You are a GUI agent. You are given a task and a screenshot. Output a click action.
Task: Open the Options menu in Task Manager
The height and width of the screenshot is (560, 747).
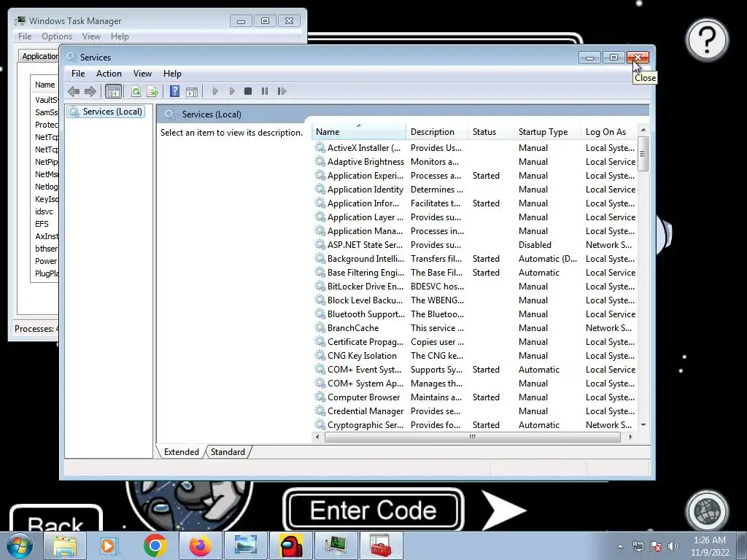click(x=57, y=36)
